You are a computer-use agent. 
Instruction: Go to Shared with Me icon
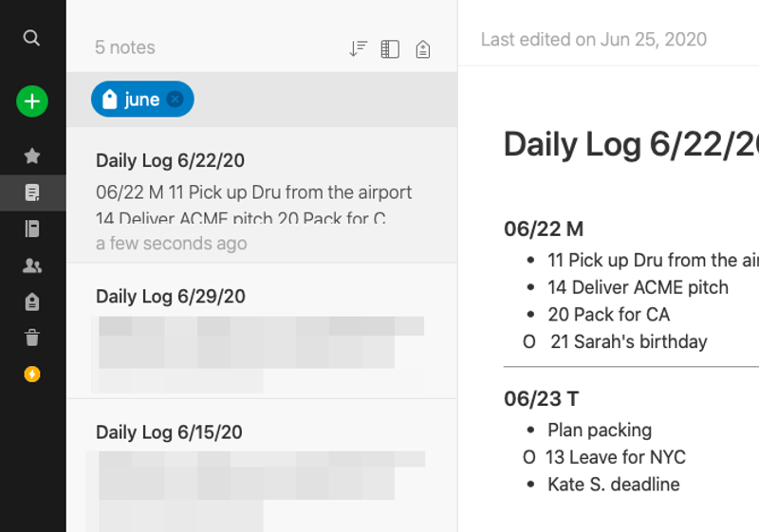(x=32, y=266)
